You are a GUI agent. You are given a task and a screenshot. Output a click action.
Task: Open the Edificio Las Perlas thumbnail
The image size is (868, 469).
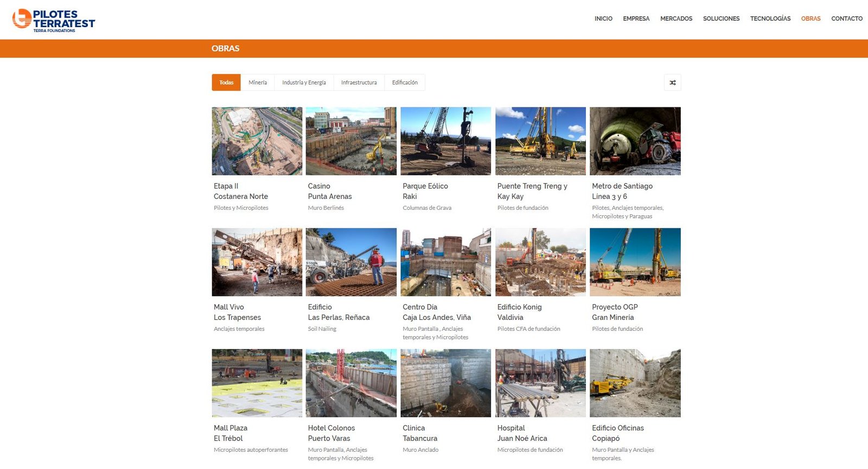[x=351, y=262]
